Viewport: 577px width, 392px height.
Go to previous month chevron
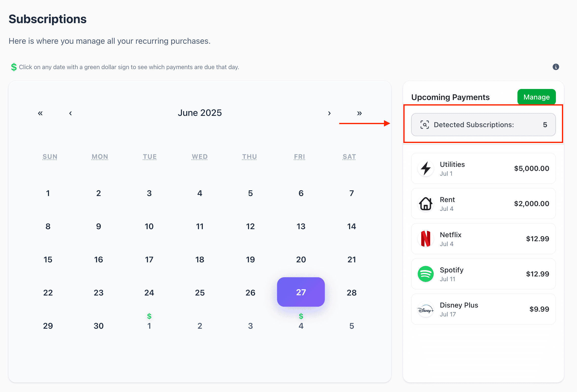click(70, 113)
